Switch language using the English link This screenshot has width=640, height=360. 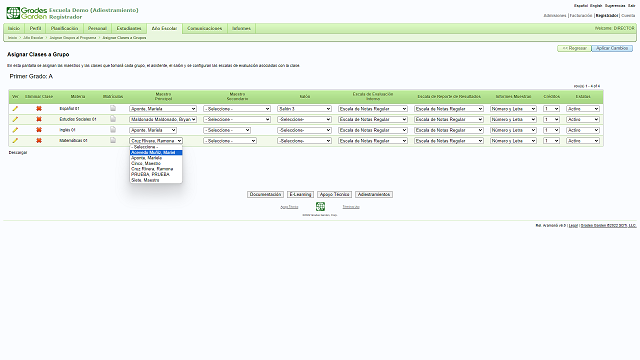[x=596, y=6]
